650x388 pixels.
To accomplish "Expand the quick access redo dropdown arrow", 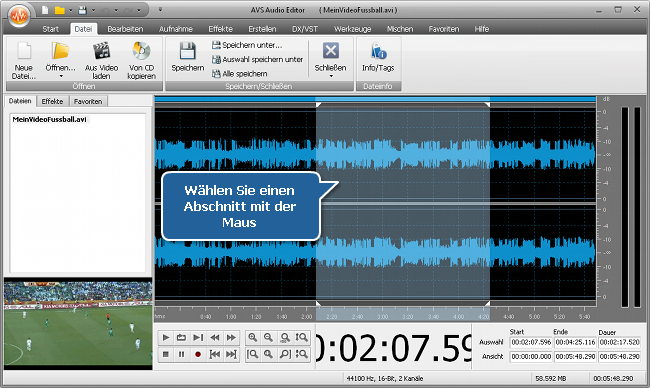I will [x=138, y=10].
